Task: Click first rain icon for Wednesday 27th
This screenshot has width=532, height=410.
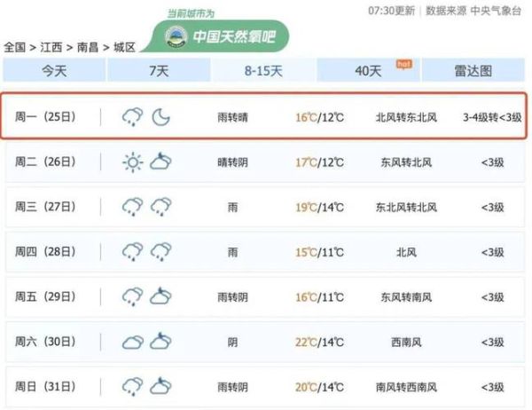Action: (x=133, y=207)
